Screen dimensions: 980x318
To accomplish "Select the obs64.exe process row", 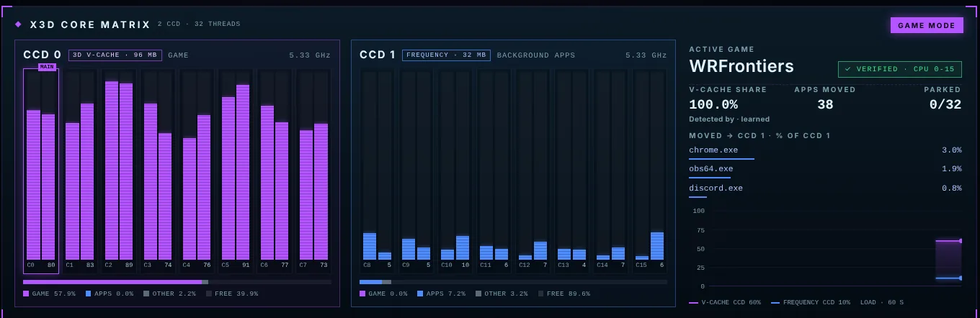I will coord(825,170).
